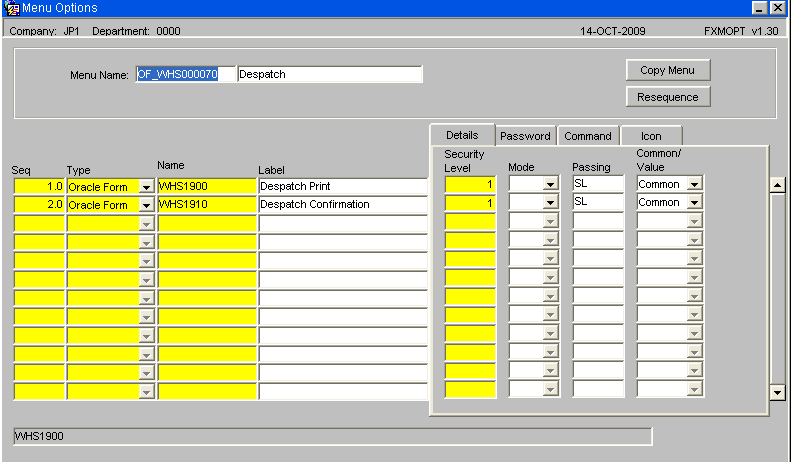Click Passing field SL in the Despatch Confirmation row
Image resolution: width=791 pixels, height=462 pixels.
click(x=598, y=202)
